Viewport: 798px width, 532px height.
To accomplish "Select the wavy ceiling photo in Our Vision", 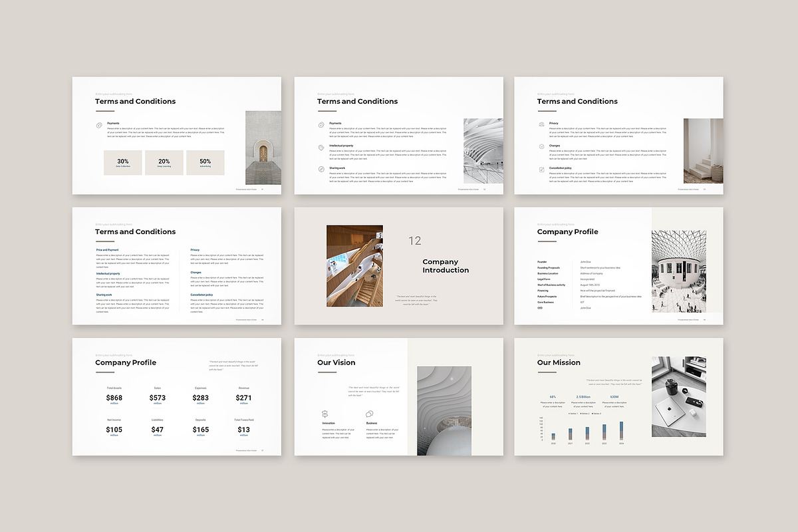I will tap(444, 411).
